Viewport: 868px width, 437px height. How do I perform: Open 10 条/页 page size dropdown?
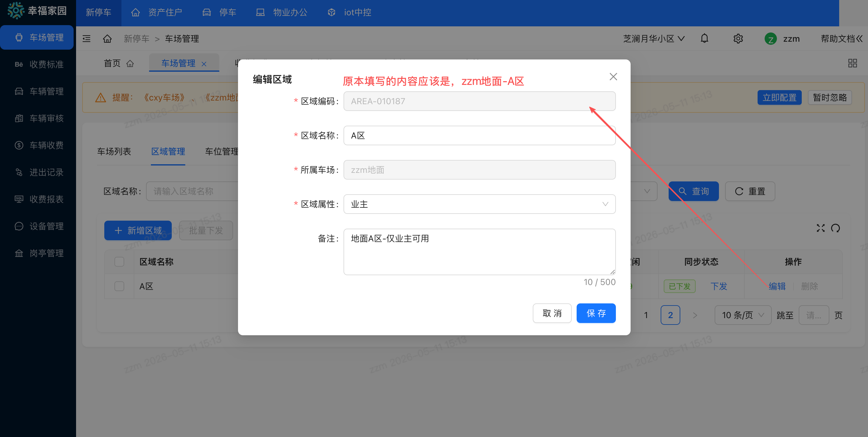pyautogui.click(x=743, y=315)
